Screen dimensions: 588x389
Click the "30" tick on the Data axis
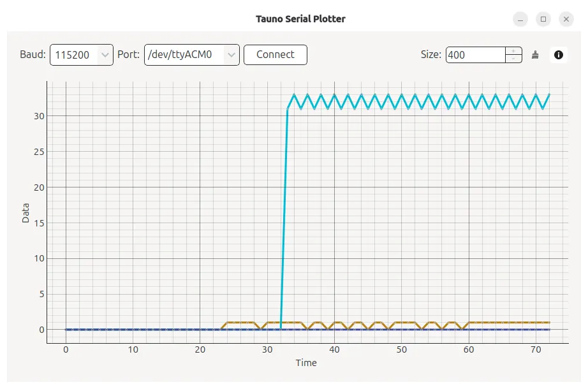coord(39,116)
